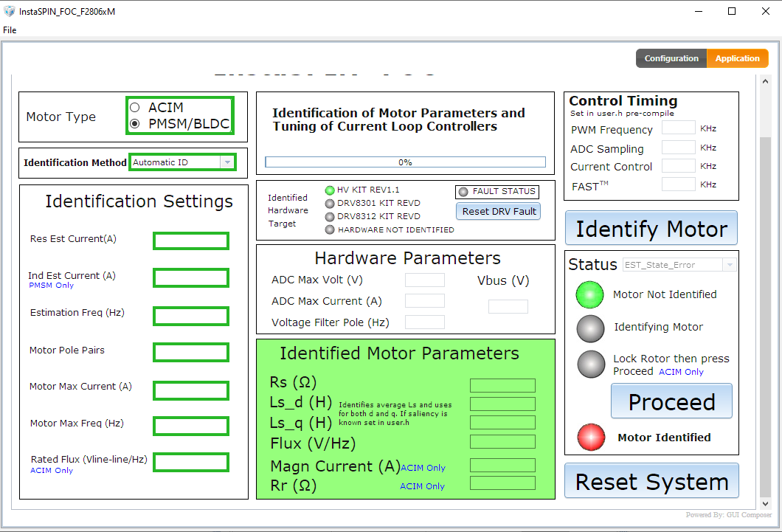Click the Motor Pole Pairs input field
782x532 pixels.
click(191, 352)
